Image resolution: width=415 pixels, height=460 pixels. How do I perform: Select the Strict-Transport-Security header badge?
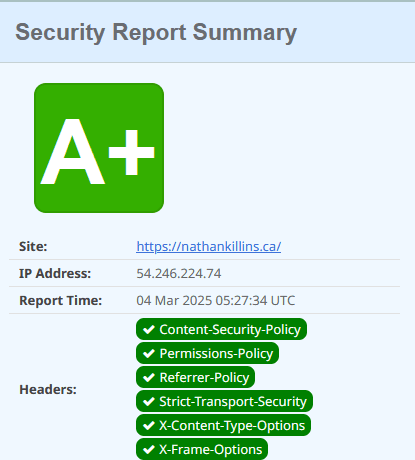tap(224, 401)
